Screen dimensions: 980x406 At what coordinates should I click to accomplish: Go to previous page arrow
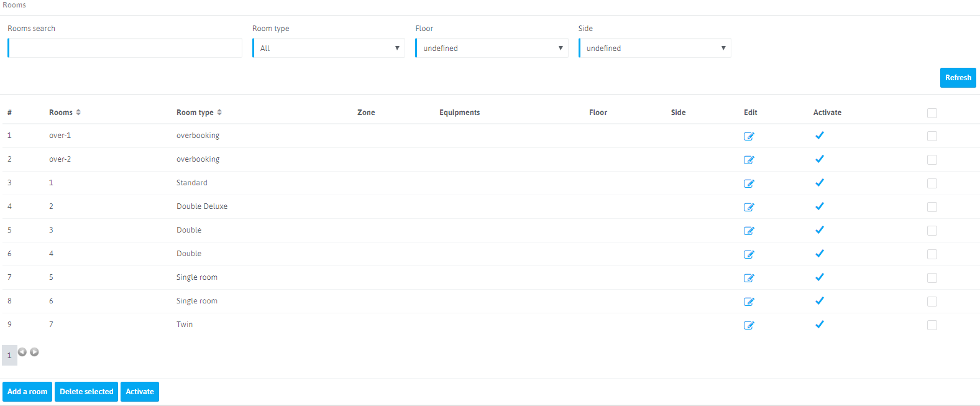[x=22, y=352]
